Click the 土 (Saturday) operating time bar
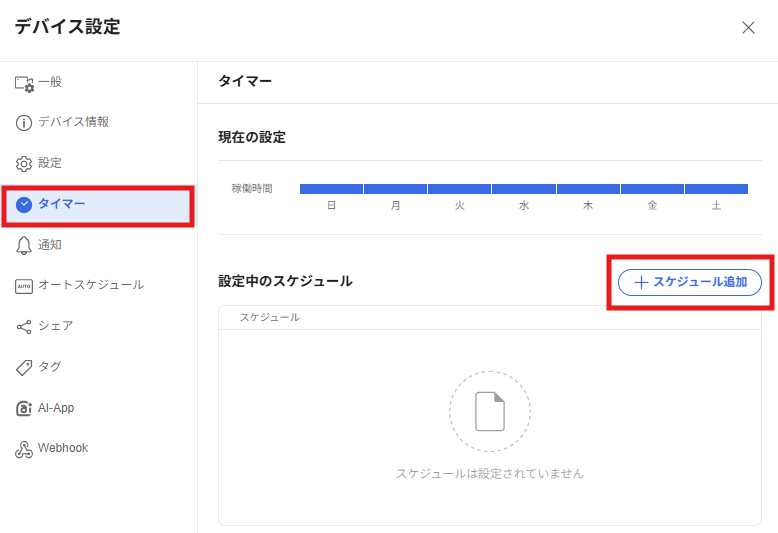This screenshot has width=778, height=533. coord(716,189)
